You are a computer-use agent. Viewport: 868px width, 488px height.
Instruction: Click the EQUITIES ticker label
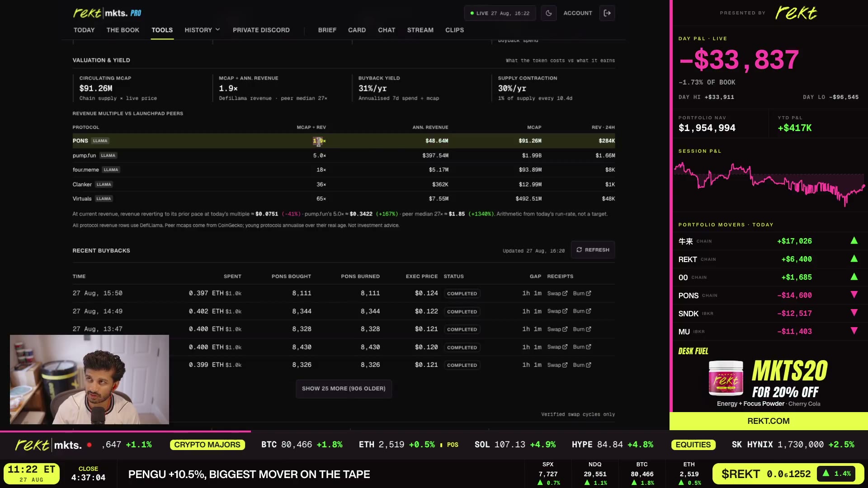(693, 445)
